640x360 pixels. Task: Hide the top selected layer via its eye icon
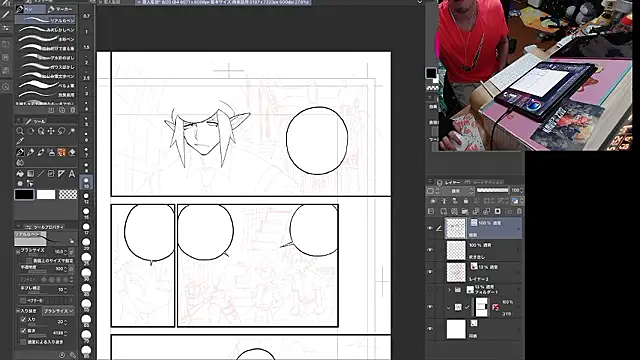tap(430, 229)
